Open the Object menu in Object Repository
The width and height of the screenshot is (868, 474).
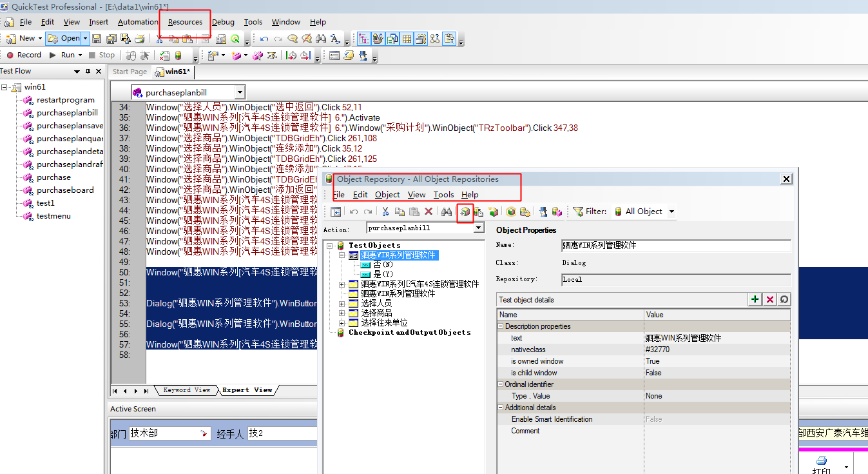pos(387,194)
